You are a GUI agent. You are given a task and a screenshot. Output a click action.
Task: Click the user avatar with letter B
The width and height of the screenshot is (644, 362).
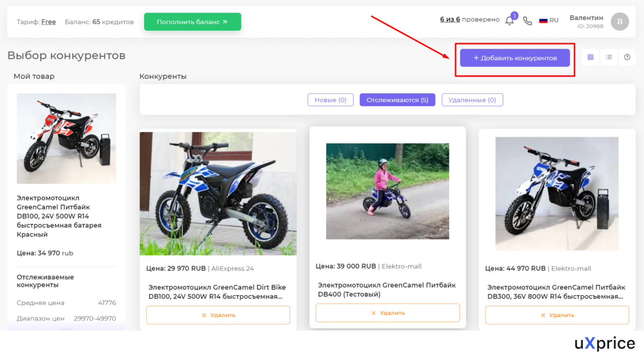tap(620, 22)
